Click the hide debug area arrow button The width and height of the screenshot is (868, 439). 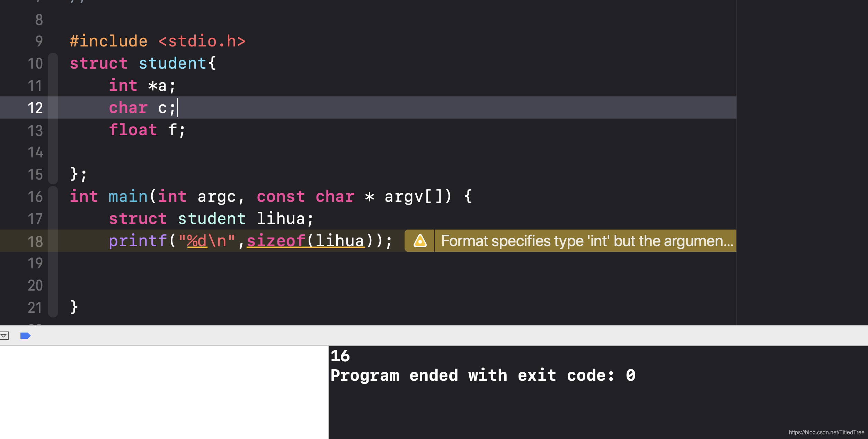pos(4,336)
